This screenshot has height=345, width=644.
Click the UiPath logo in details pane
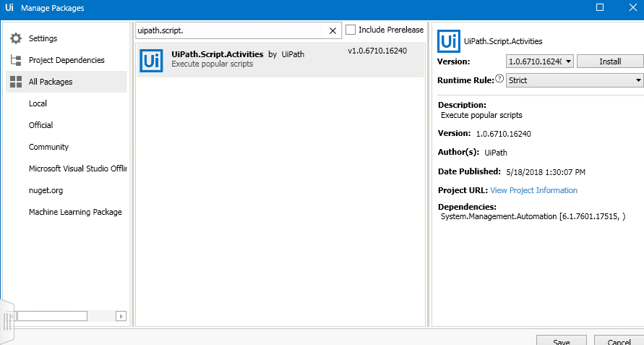click(x=449, y=41)
